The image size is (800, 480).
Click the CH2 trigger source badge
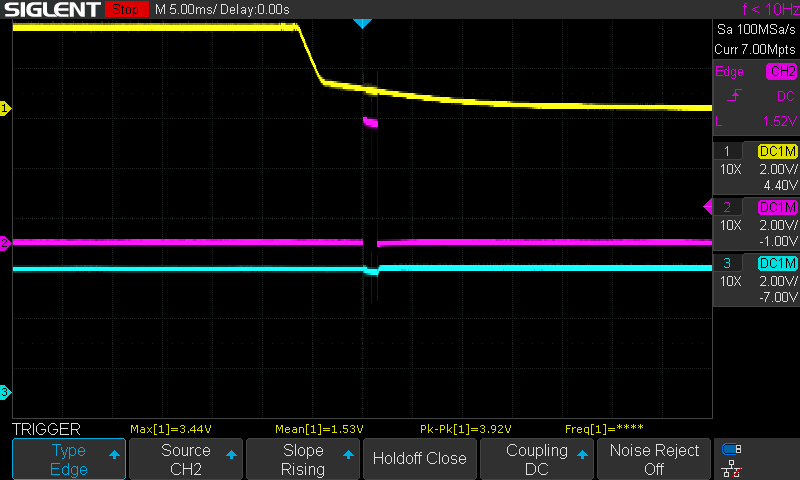coord(782,71)
